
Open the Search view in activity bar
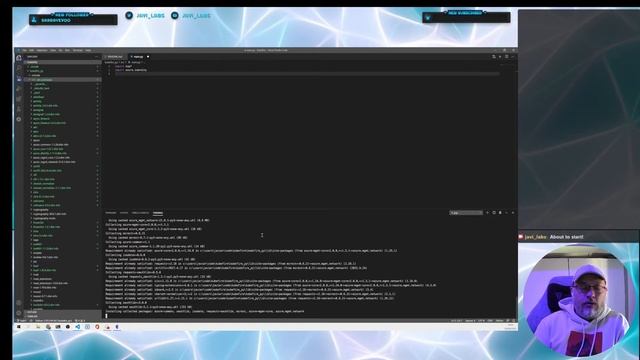pos(19,68)
